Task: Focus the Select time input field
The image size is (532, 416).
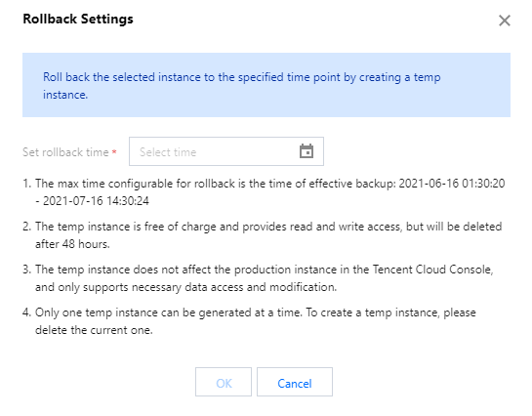Action: pos(226,151)
